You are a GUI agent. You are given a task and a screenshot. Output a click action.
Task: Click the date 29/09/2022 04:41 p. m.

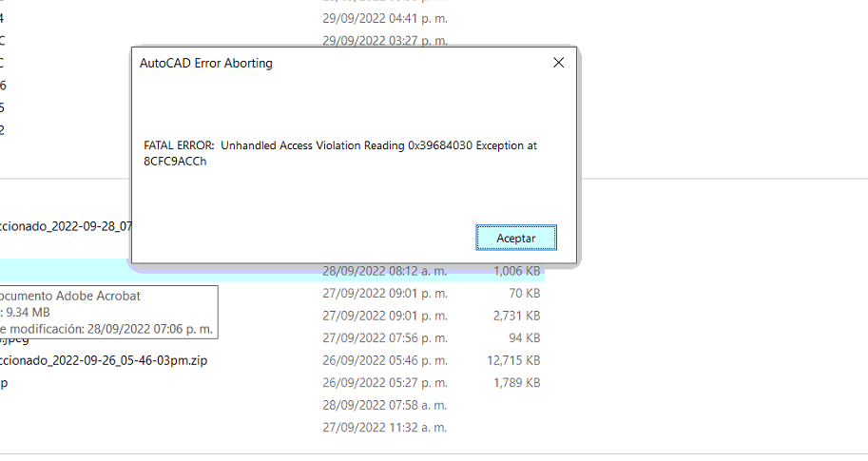385,18
